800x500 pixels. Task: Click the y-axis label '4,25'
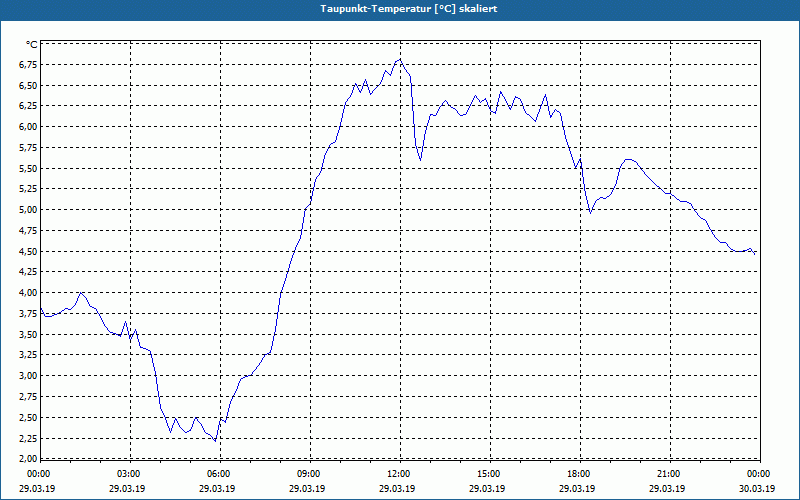pyautogui.click(x=29, y=272)
